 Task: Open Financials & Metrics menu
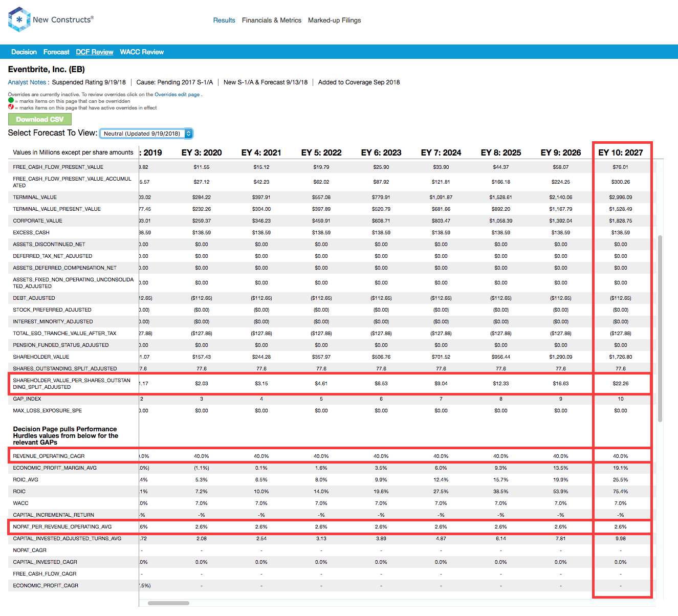(x=272, y=20)
